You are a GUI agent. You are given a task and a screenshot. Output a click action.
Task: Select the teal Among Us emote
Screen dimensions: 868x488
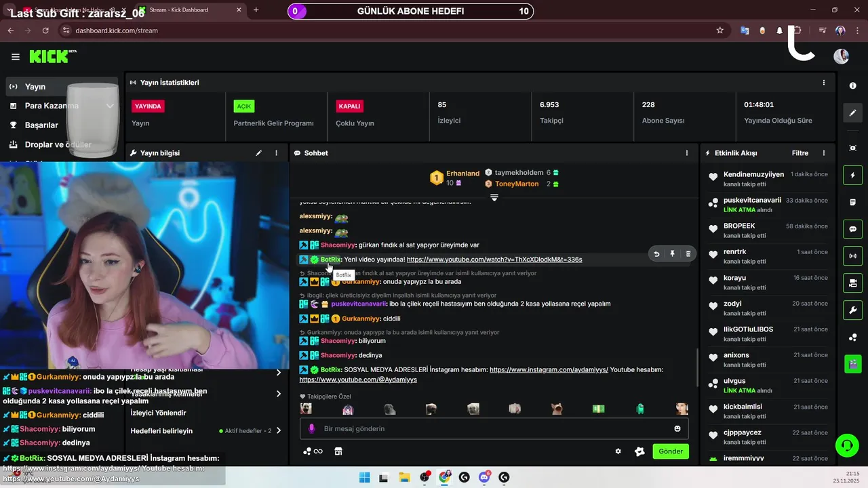pos(640,409)
